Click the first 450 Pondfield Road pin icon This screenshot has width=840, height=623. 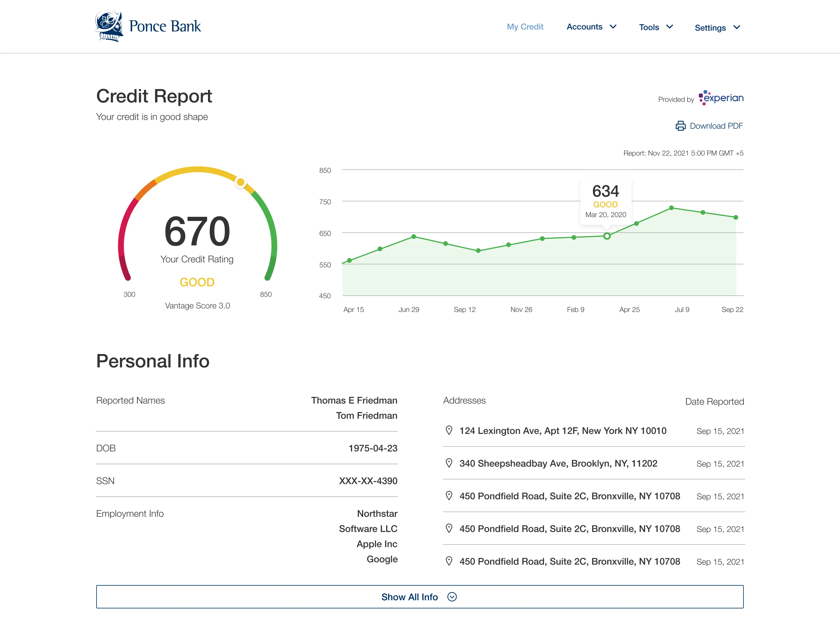coord(449,496)
